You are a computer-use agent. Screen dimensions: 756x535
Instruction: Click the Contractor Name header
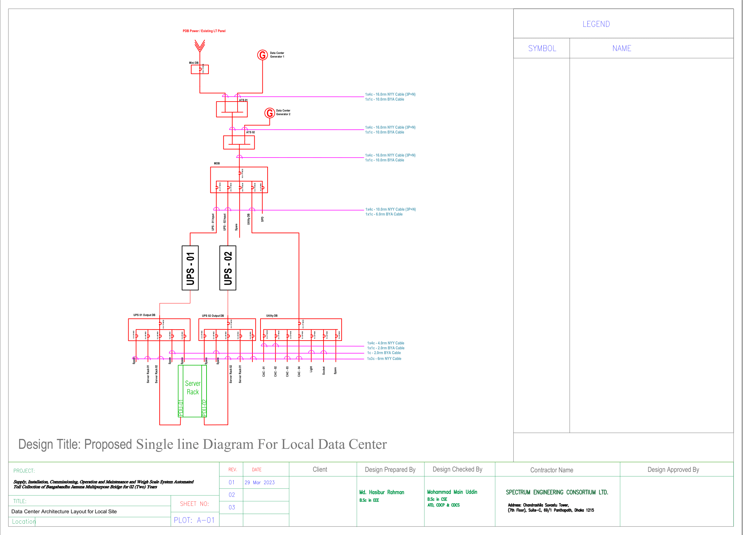(552, 470)
